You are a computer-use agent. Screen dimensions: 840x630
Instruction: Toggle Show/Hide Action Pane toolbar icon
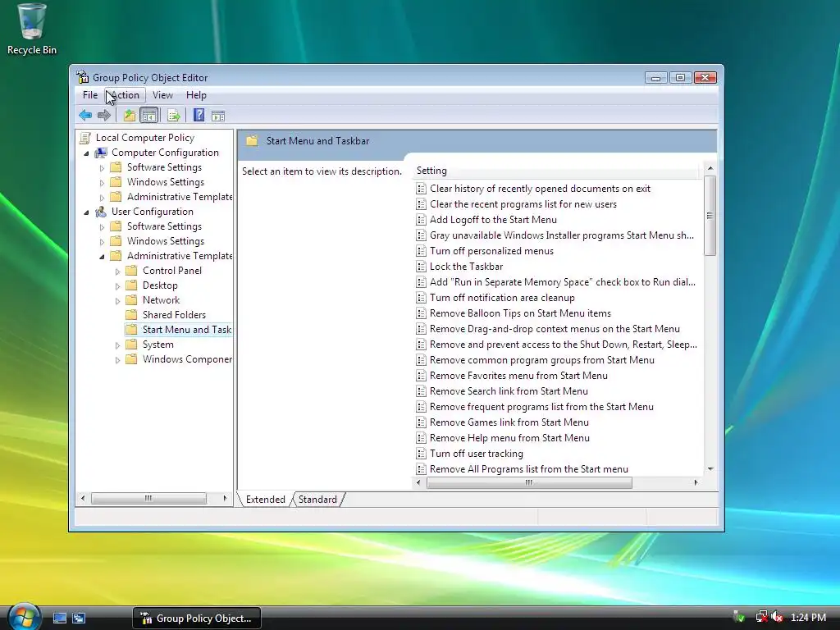218,116
